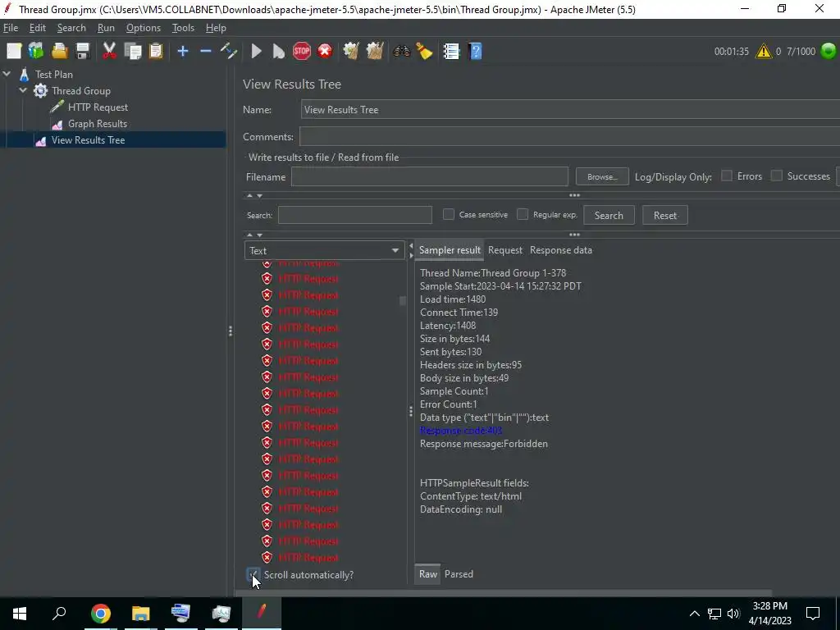Tick the Case sensitive checkbox

pos(449,214)
